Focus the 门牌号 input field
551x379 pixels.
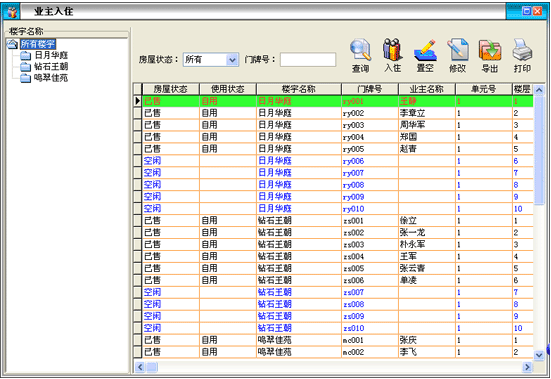pyautogui.click(x=308, y=60)
